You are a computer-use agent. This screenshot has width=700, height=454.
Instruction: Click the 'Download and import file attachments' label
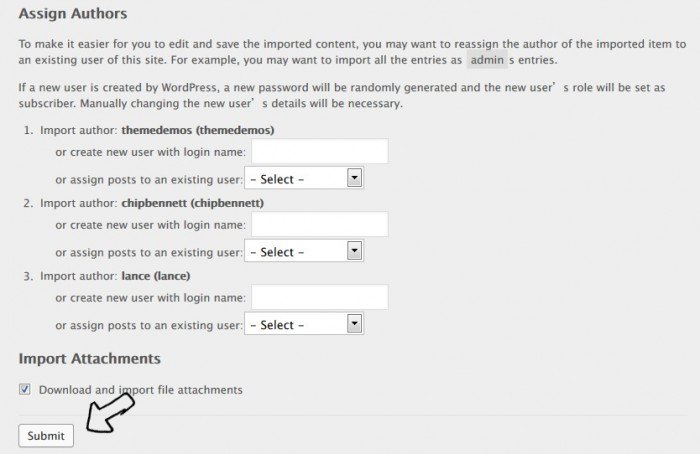[140, 390]
